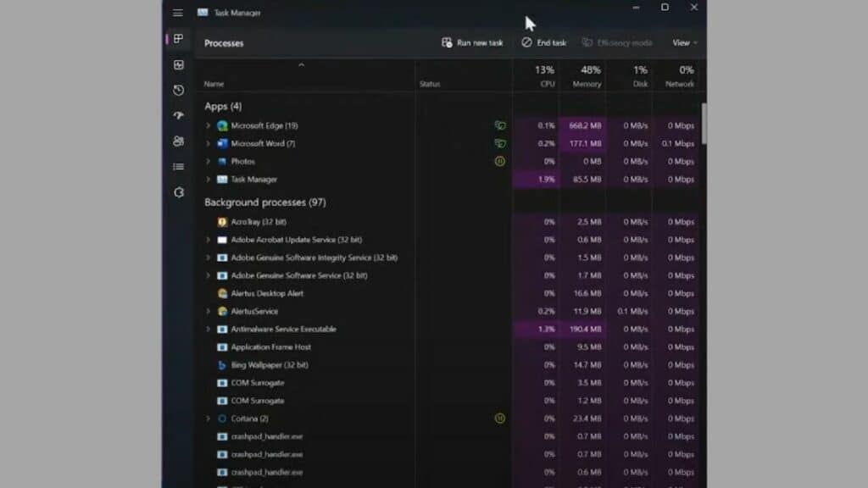Click the Efficiency mode leaf icon
Screen dimensions: 868x488
coord(587,42)
